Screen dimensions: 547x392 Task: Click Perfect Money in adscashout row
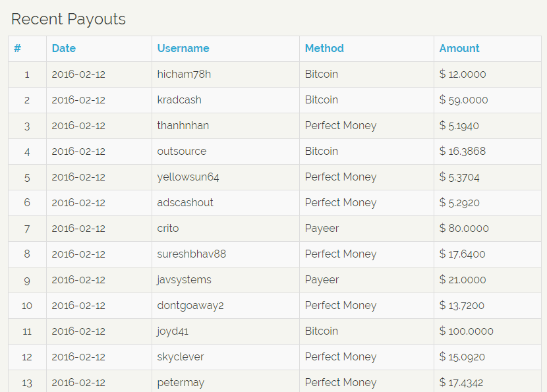tap(341, 203)
